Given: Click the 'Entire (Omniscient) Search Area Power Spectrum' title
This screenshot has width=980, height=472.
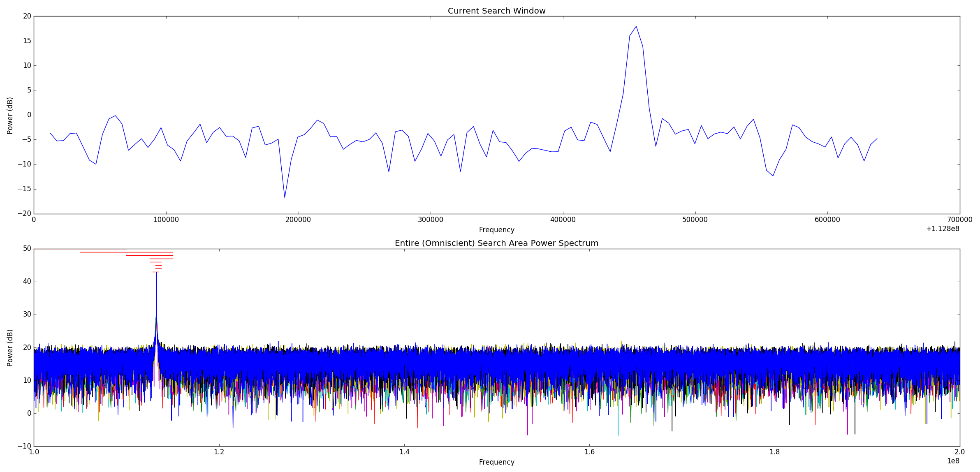Looking at the screenshot, I should [496, 243].
